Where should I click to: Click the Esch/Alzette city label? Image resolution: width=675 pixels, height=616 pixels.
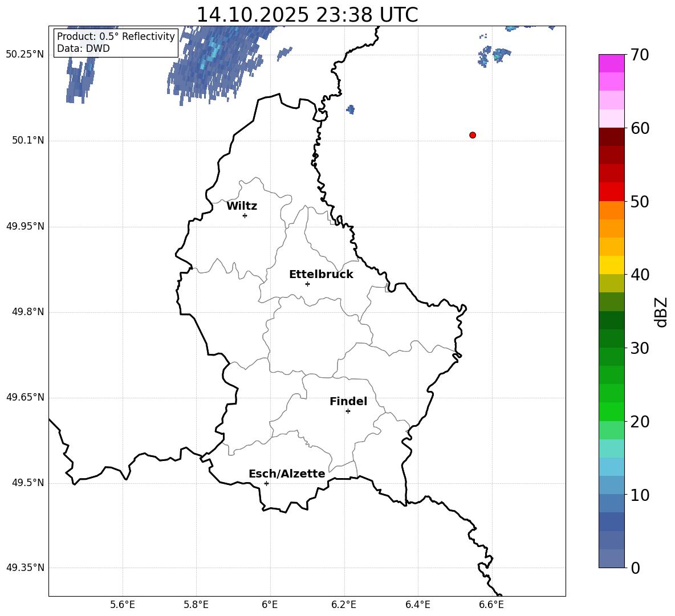click(287, 474)
